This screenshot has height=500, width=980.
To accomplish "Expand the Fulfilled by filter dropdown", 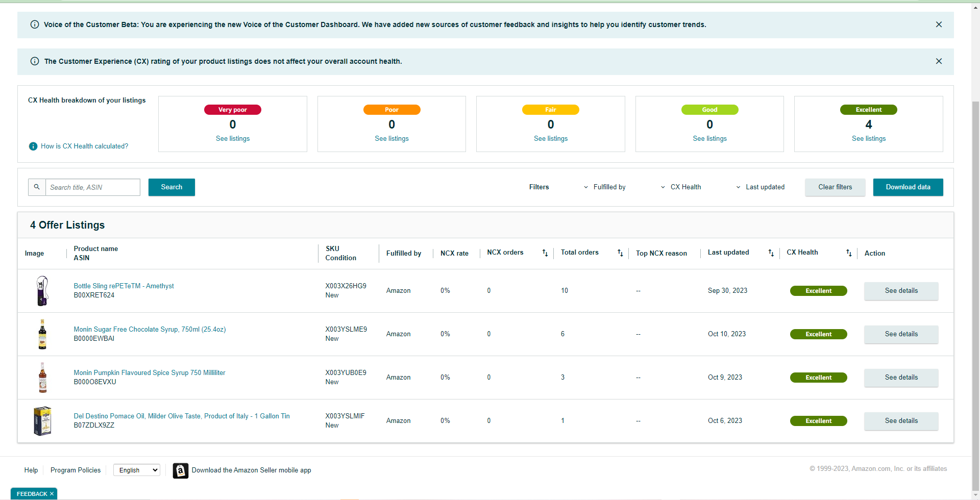I will (605, 187).
